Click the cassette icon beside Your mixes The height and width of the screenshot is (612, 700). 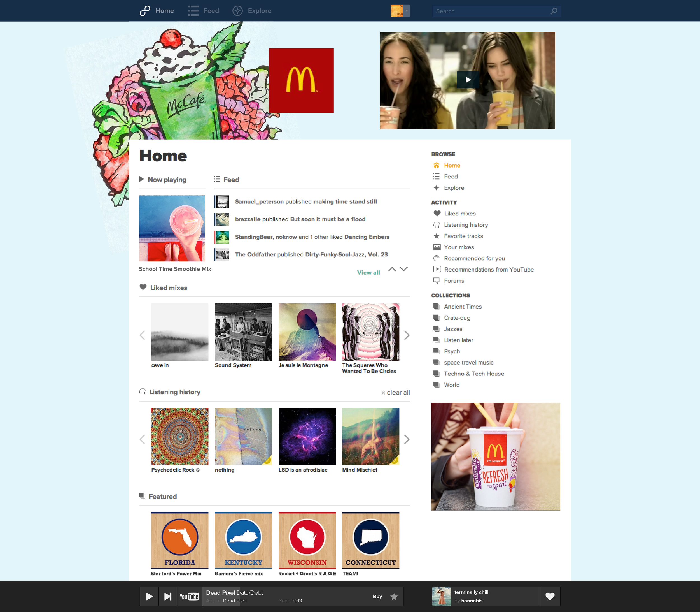click(x=437, y=247)
